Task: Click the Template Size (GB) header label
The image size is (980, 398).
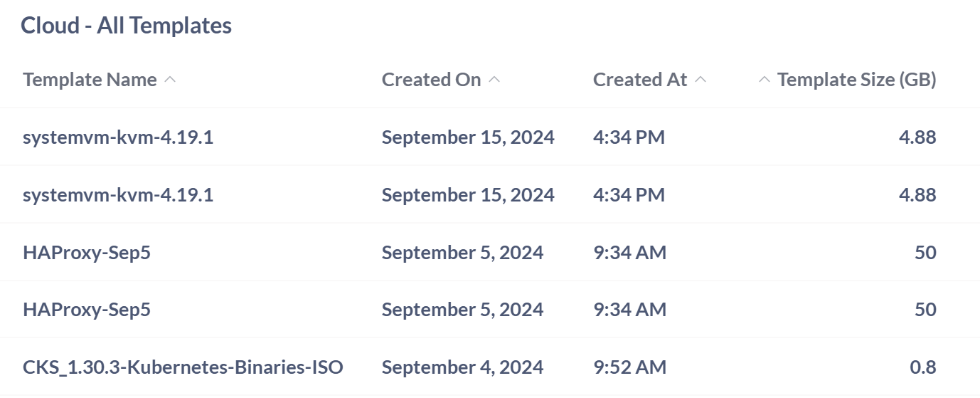Action: pos(856,80)
